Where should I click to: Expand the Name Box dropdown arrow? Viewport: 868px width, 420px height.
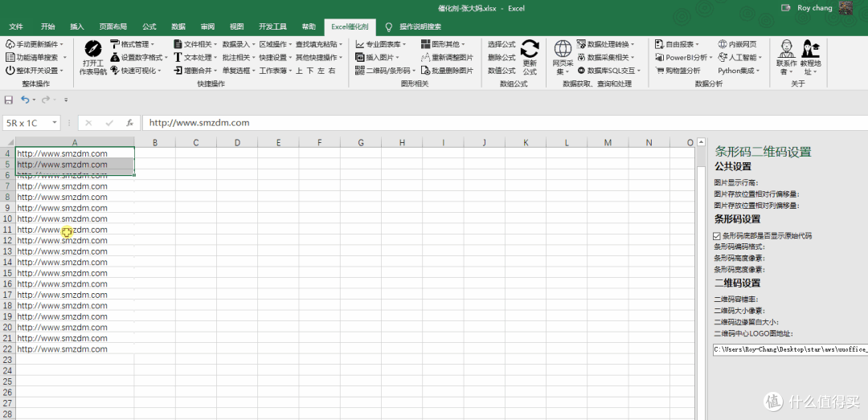click(x=55, y=123)
